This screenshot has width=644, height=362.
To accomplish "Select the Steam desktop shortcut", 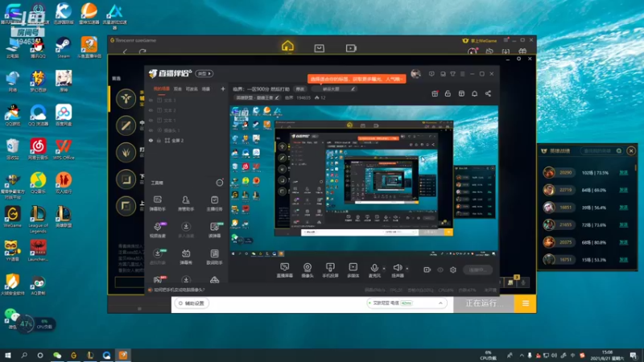I will pyautogui.click(x=64, y=47).
